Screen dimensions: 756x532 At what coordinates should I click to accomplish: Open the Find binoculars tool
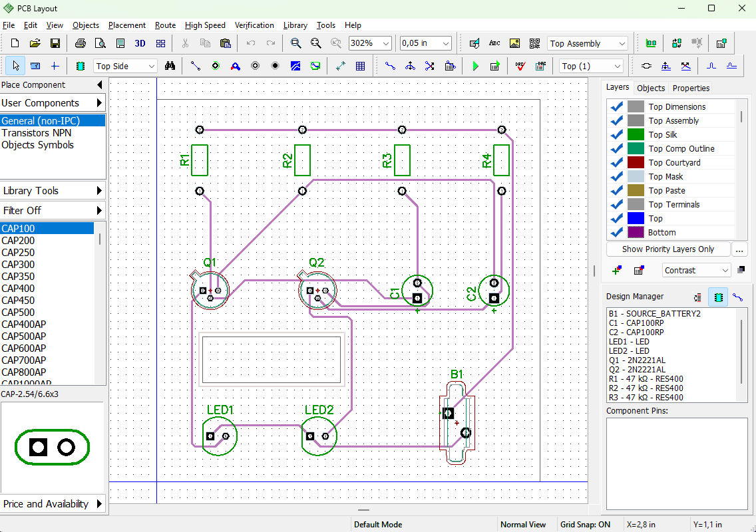coord(170,66)
